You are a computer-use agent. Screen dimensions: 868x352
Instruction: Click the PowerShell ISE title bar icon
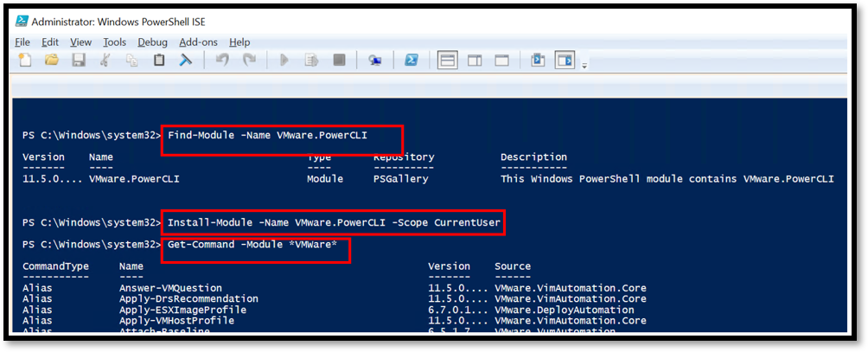pyautogui.click(x=22, y=22)
